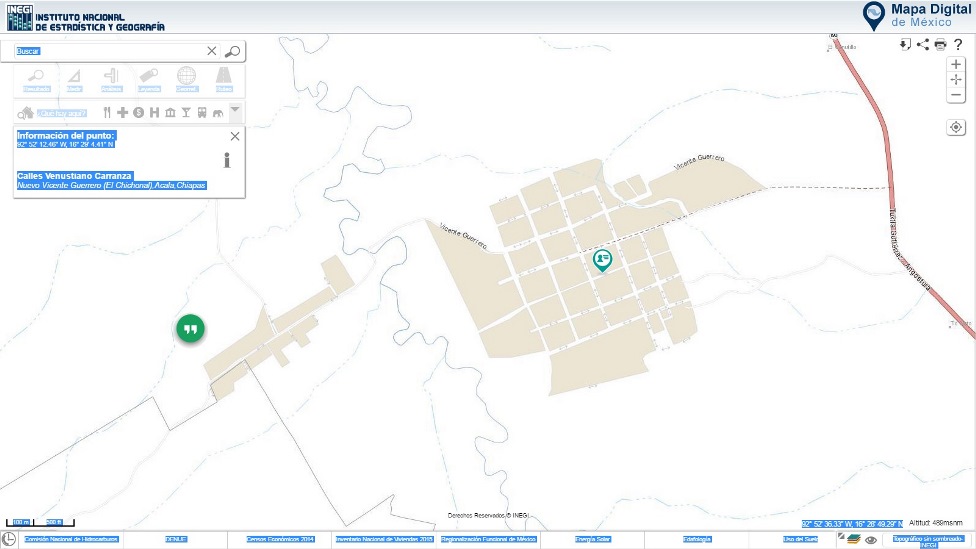
Task: Open the Medir measurement tool
Action: click(x=74, y=80)
